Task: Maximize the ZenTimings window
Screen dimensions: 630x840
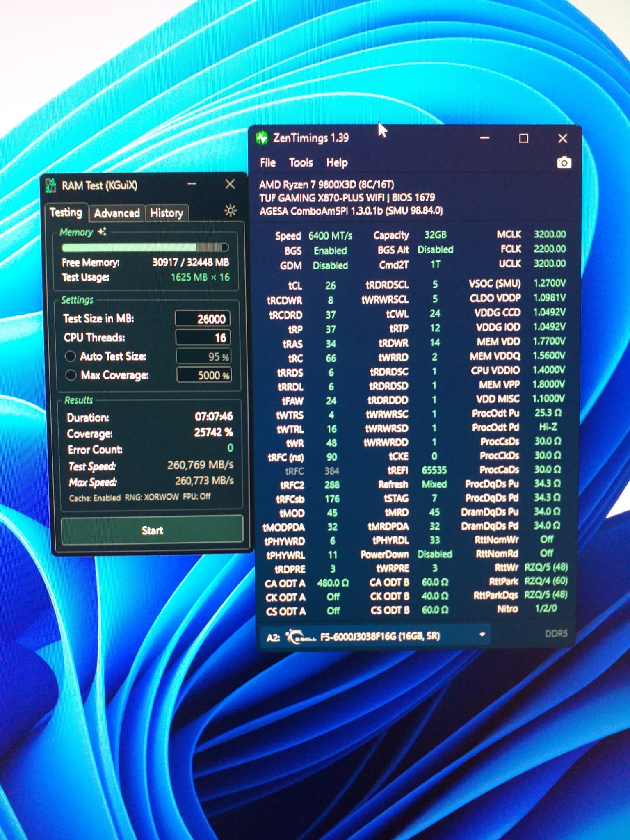Action: [x=523, y=138]
